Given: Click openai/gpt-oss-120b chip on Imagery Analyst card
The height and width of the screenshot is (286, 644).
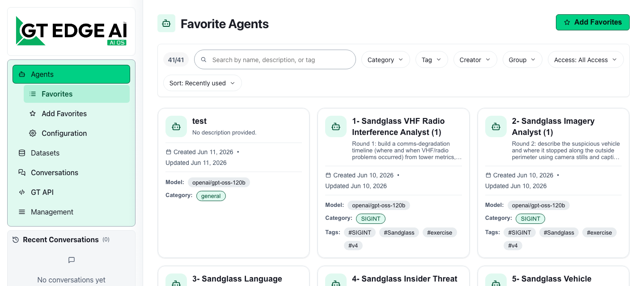Looking at the screenshot, I should click(x=538, y=206).
